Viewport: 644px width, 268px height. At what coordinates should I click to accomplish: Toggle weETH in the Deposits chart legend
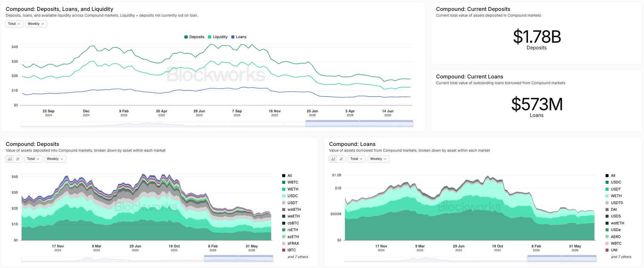tap(291, 216)
